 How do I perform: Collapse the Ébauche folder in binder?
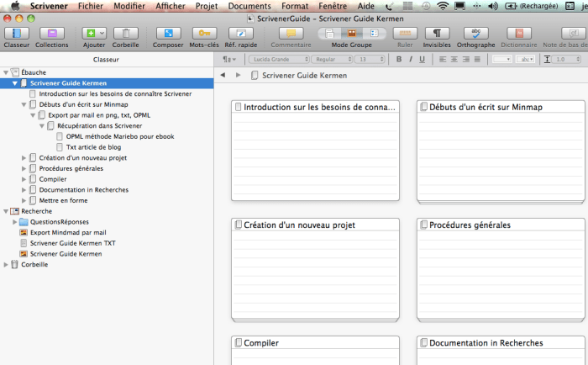[6, 72]
